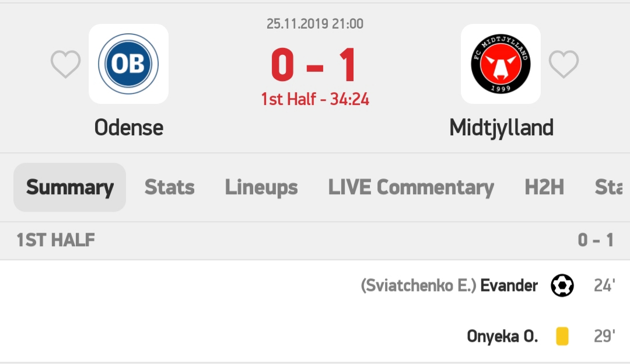The image size is (630, 364).
Task: Open the partially visible Standings tab
Action: 609,187
